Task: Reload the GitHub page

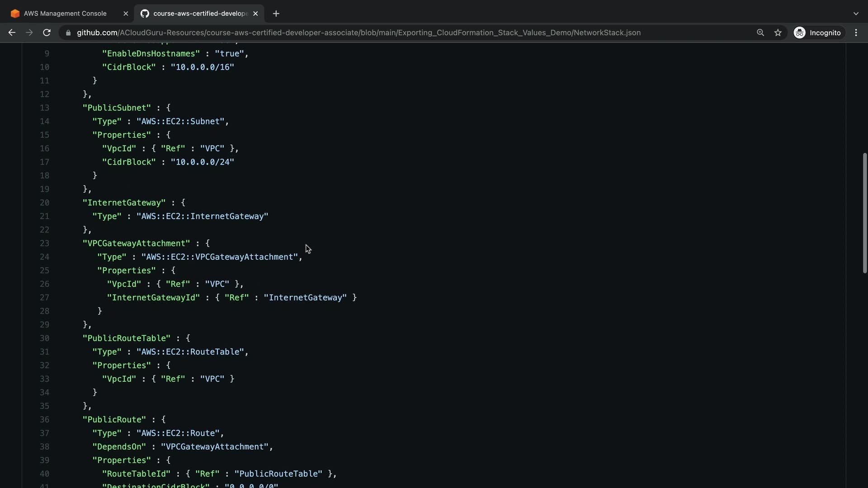Action: [x=47, y=33]
